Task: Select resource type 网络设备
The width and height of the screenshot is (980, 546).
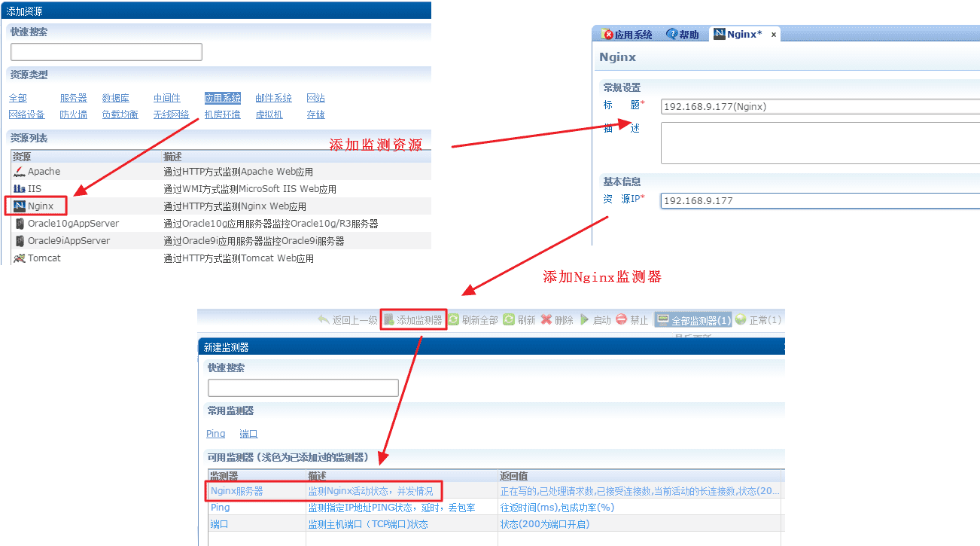Action: point(27,114)
